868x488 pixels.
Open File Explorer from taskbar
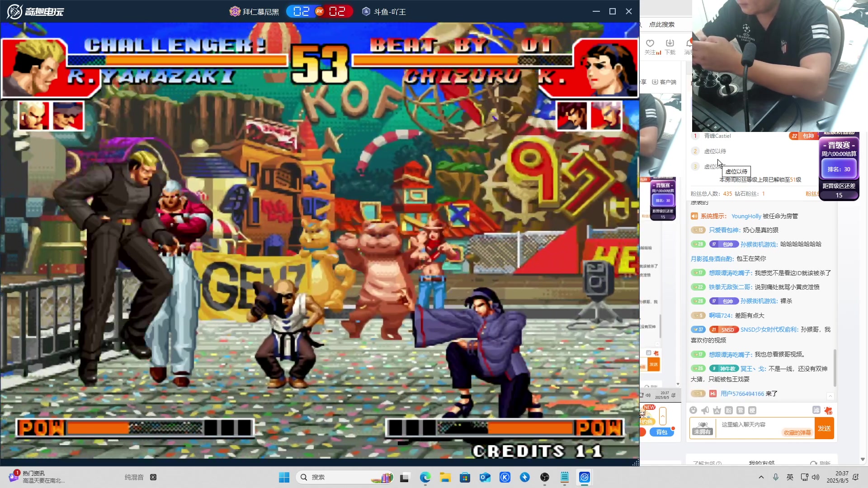445,477
